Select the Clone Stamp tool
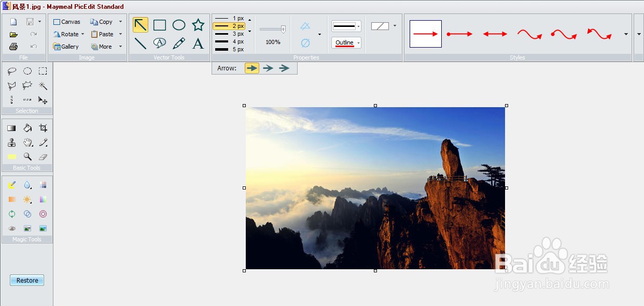Viewport: 644px width, 306px height. click(x=11, y=142)
